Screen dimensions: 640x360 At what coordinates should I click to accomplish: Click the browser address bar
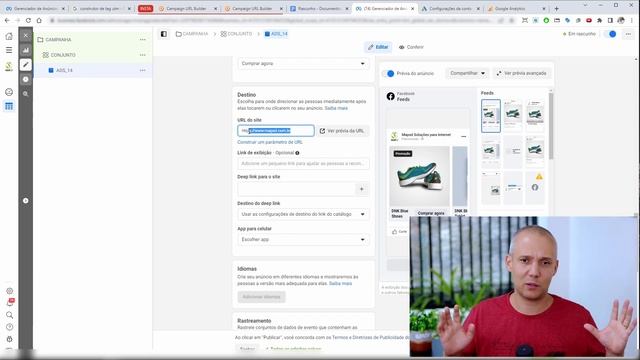click(273, 20)
